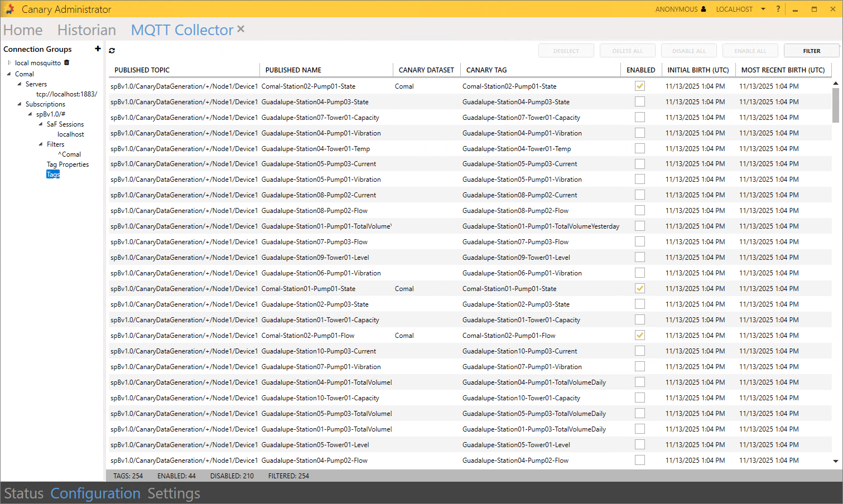This screenshot has height=504, width=843.
Task: Open the Status tab at bottom
Action: click(23, 493)
